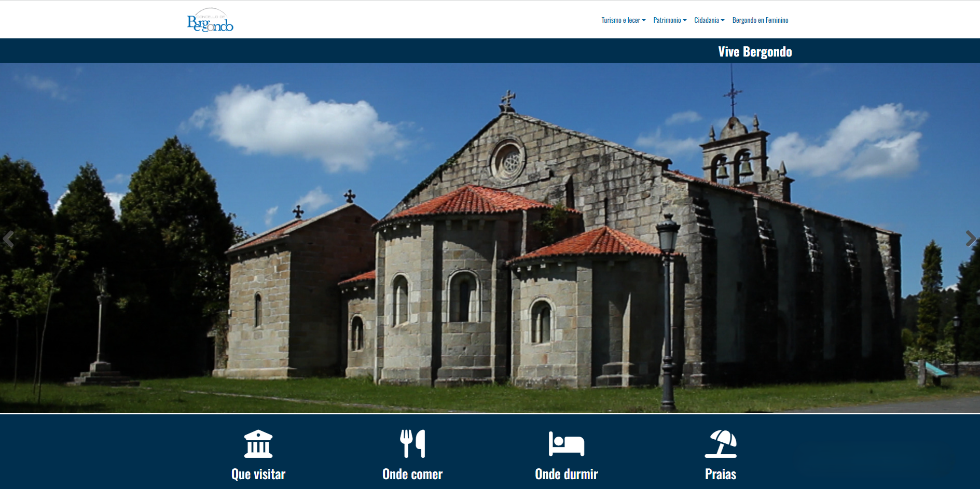Open the Turismo e lecer menu
The width and height of the screenshot is (980, 489).
620,20
